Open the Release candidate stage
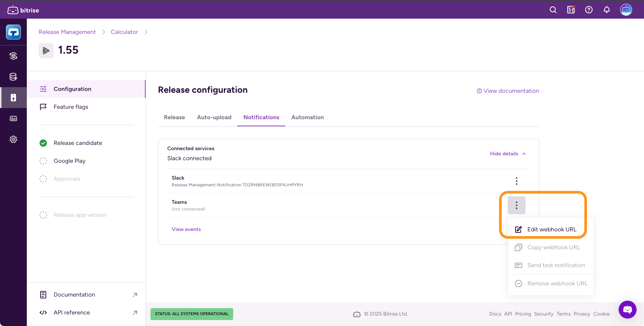The width and height of the screenshot is (644, 326). pos(86,143)
